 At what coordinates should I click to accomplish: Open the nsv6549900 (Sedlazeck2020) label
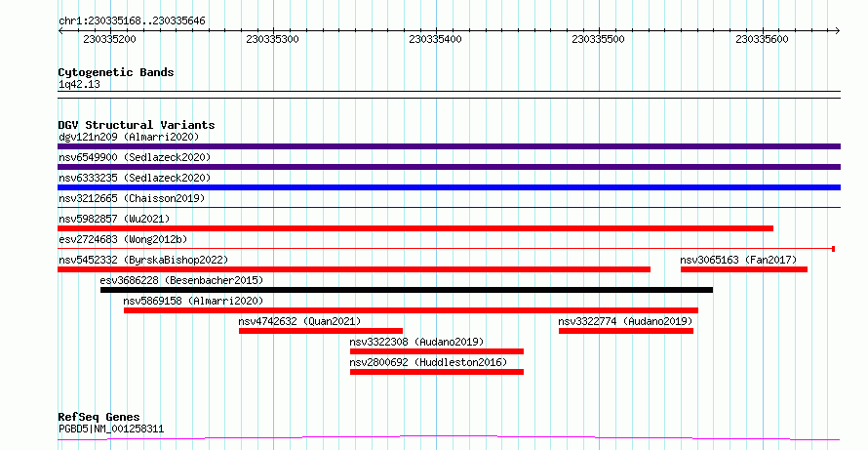point(135,157)
